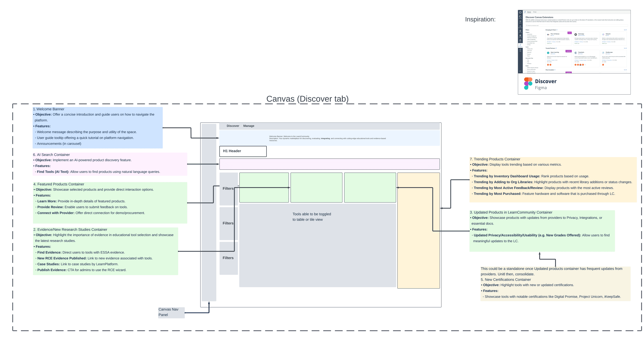Select "3. Updated Products in LearnCommunity Container" heading
The height and width of the screenshot is (347, 644).
[x=511, y=213]
